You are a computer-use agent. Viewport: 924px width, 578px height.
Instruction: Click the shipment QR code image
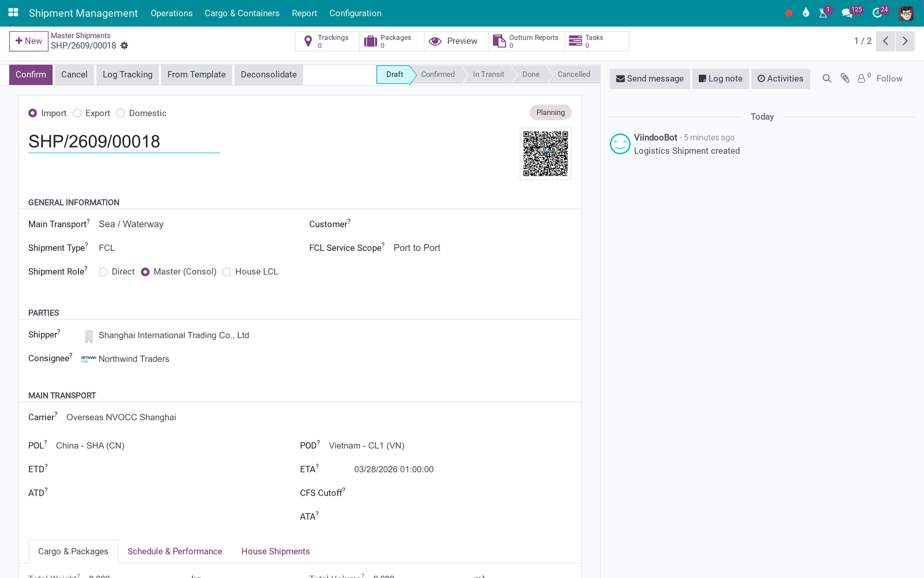[546, 154]
